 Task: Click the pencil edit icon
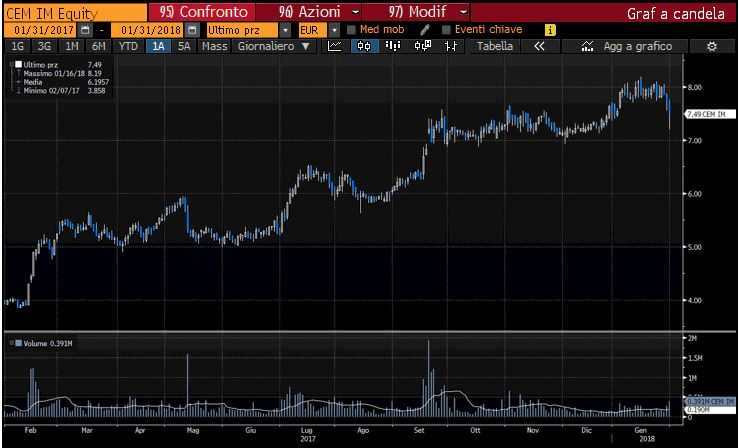point(425,30)
